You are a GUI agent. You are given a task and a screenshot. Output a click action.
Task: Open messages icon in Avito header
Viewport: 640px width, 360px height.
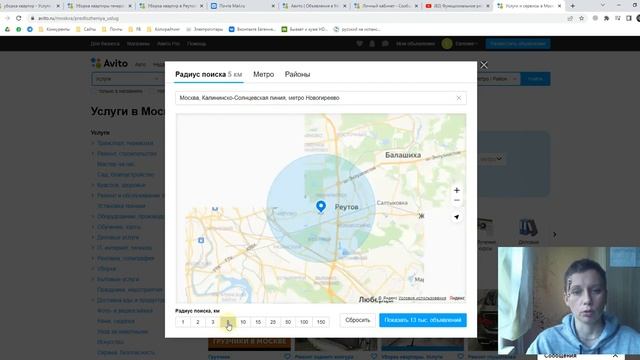[385, 43]
